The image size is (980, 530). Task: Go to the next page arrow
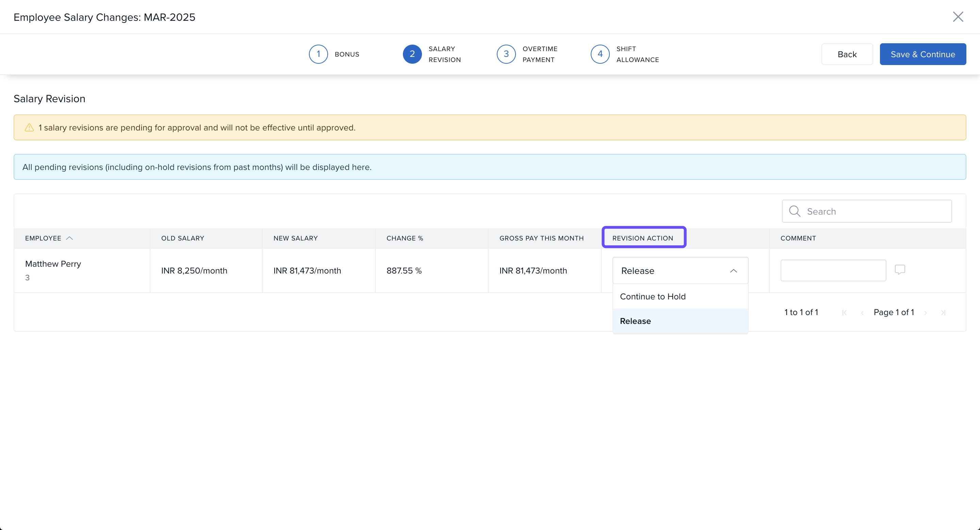point(926,313)
